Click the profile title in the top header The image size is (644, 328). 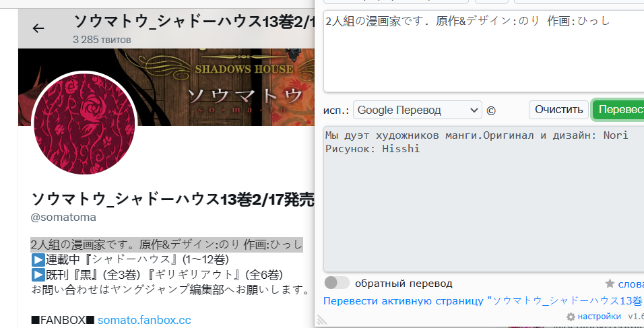point(194,22)
